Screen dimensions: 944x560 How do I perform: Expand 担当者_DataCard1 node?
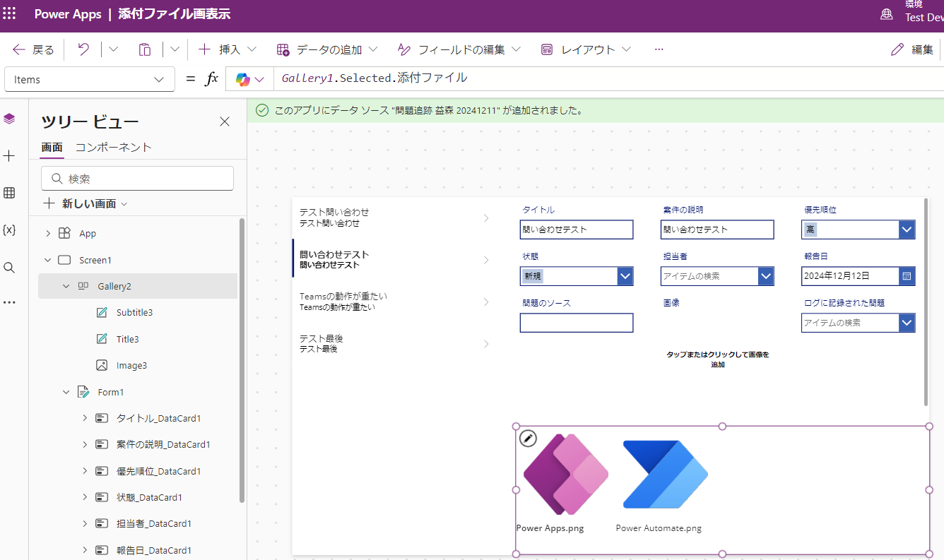(85, 523)
